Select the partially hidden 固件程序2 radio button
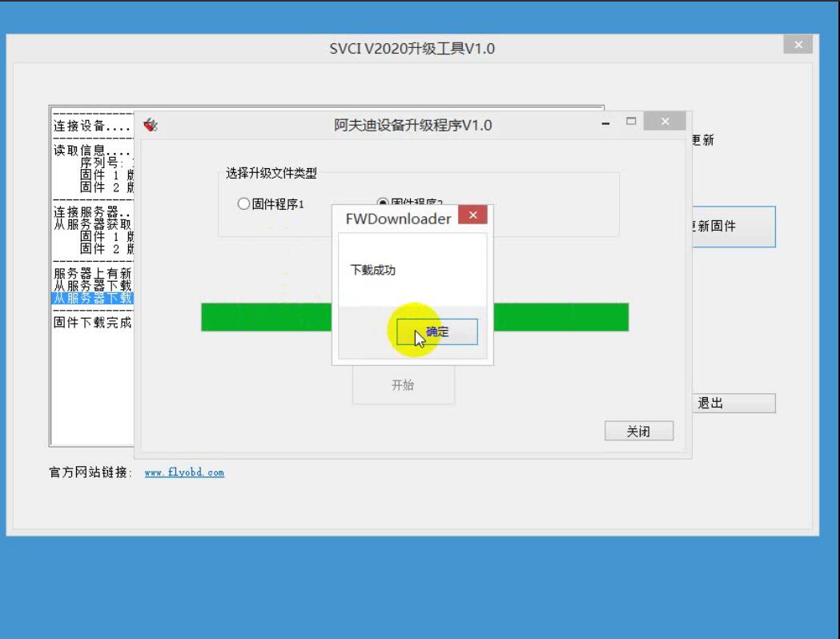 pyautogui.click(x=383, y=203)
